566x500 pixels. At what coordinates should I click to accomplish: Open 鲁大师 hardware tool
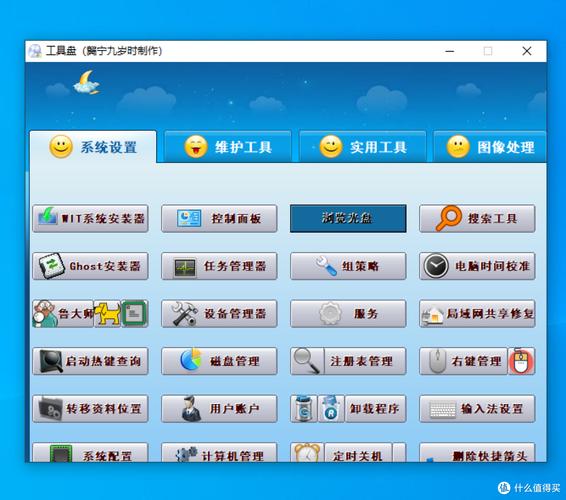point(63,314)
